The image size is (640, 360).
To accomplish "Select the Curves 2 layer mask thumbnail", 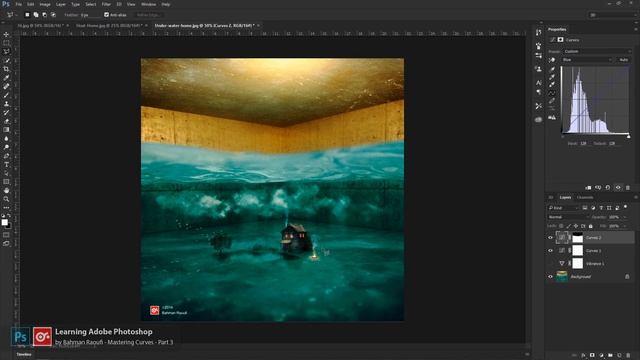I will pyautogui.click(x=578, y=238).
